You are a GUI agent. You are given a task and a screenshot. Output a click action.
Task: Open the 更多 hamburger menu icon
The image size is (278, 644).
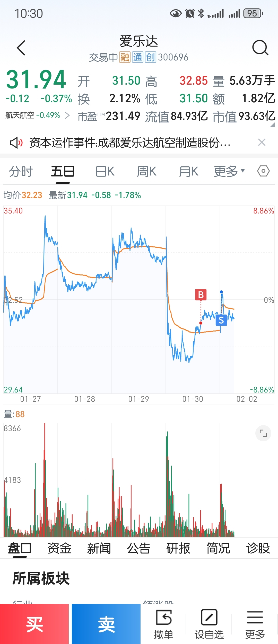(x=255, y=618)
